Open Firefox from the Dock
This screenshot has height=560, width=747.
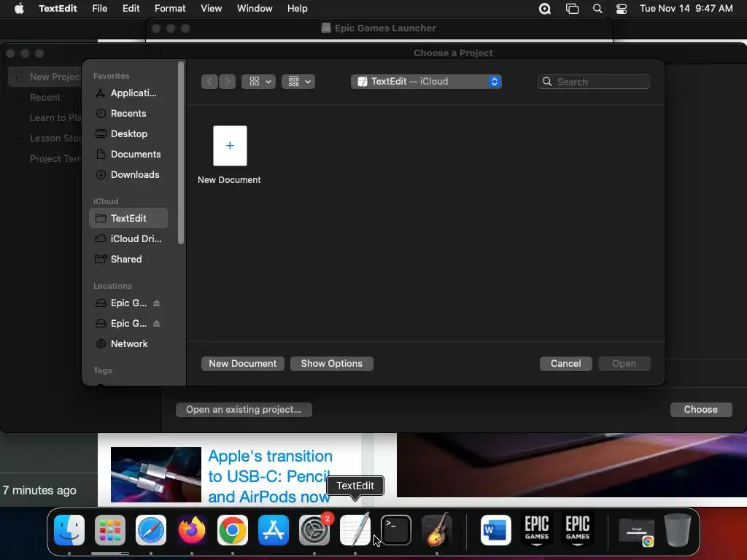192,530
